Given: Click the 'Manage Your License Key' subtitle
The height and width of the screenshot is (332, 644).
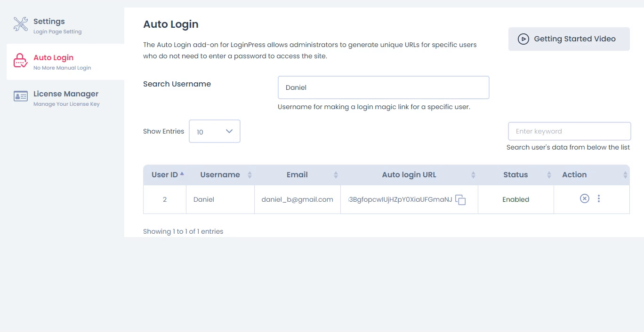Looking at the screenshot, I should tap(66, 104).
